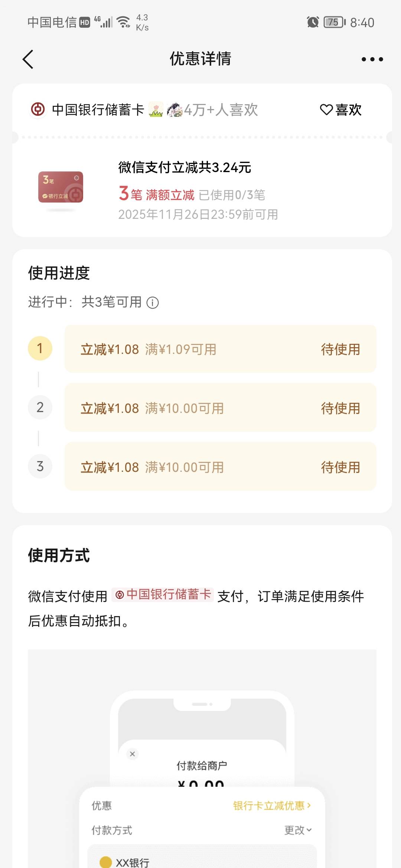Tap the back arrow icon
This screenshot has height=868, width=401.
28,59
